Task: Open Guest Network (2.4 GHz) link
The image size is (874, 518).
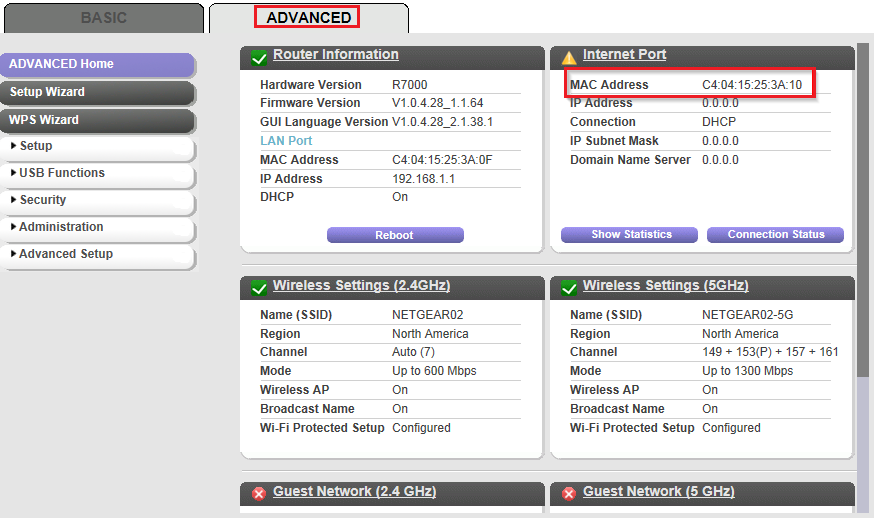Action: [x=355, y=491]
